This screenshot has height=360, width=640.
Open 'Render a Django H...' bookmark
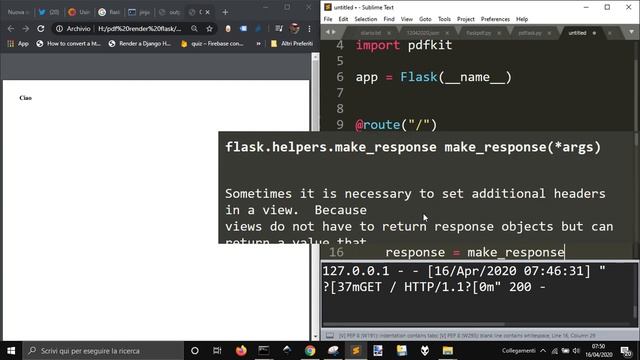tap(140, 43)
